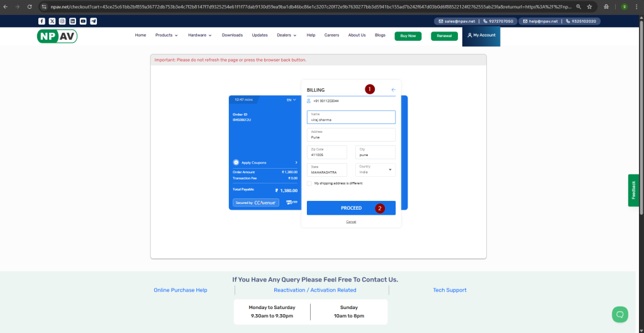This screenshot has height=333, width=644.
Task: Go to the Careers page
Action: point(331,35)
